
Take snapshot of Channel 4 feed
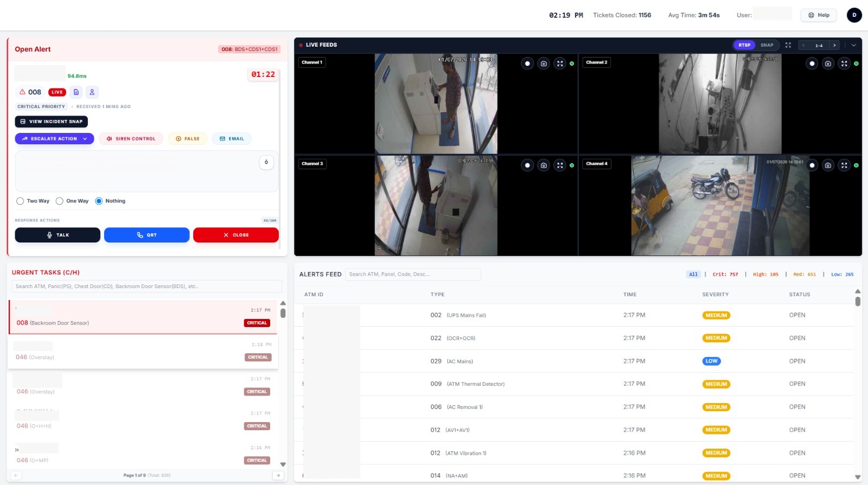[x=828, y=165]
